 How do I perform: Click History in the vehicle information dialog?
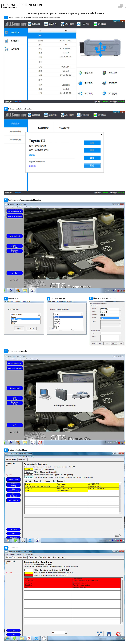coord(93,344)
